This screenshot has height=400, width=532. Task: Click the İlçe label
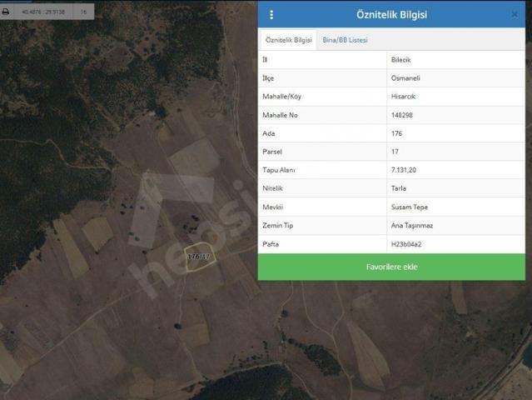268,78
